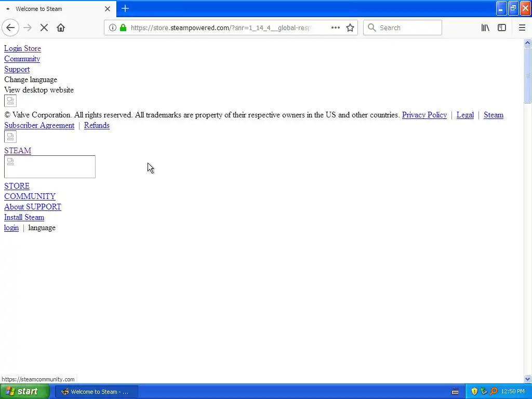Screen dimensions: 532x399
Task: Click the vertical scrollbar down arrow
Action: point(528,379)
